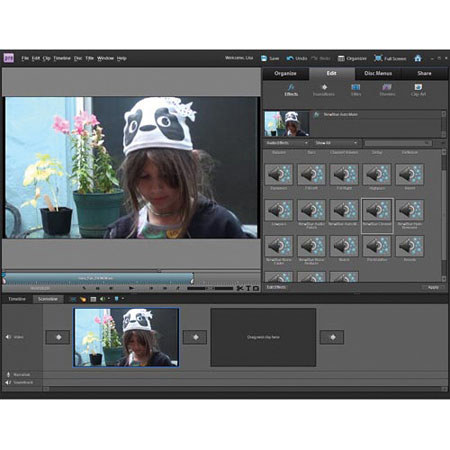The width and height of the screenshot is (450, 450).
Task: Click the effects search field
Action: point(398,143)
